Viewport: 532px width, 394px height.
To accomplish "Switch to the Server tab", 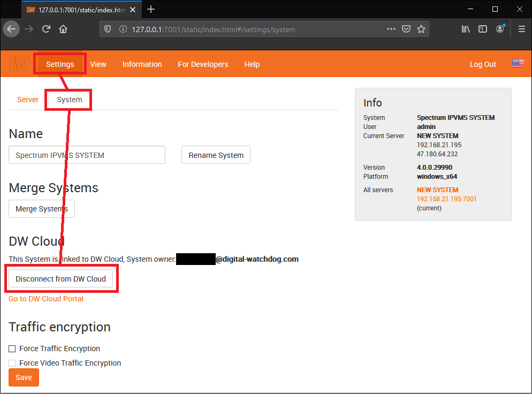I will click(28, 100).
